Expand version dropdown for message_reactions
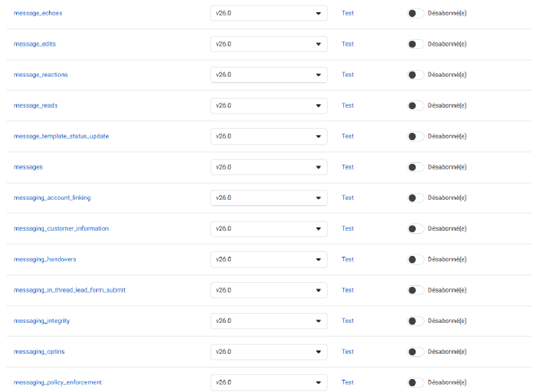The width and height of the screenshot is (538, 392). (269, 75)
